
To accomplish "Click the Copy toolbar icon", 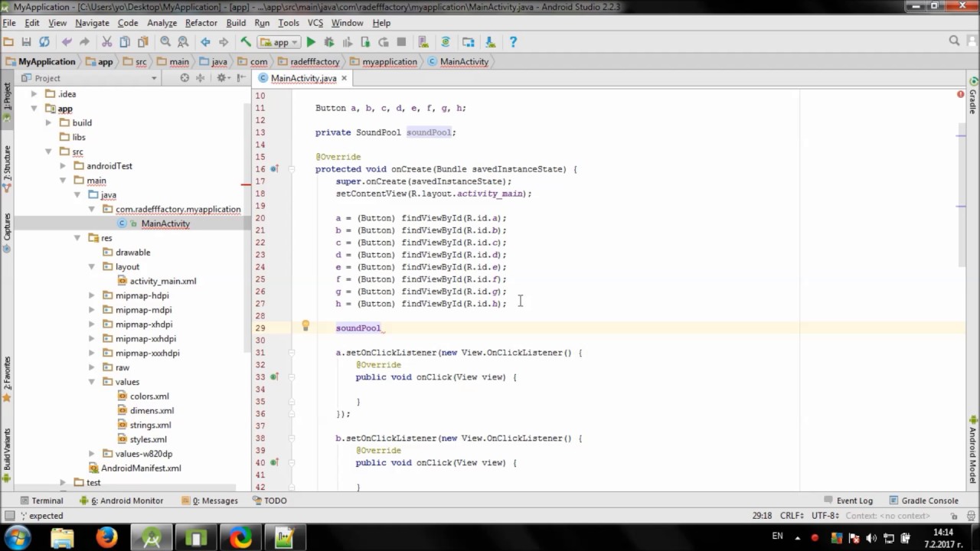I will (x=125, y=42).
